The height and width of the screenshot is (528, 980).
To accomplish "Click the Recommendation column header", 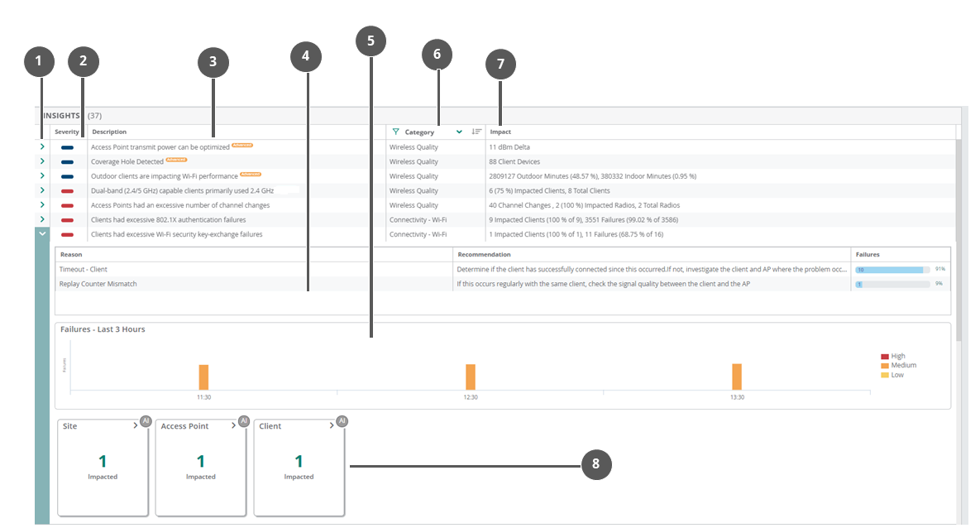I will (x=485, y=255).
